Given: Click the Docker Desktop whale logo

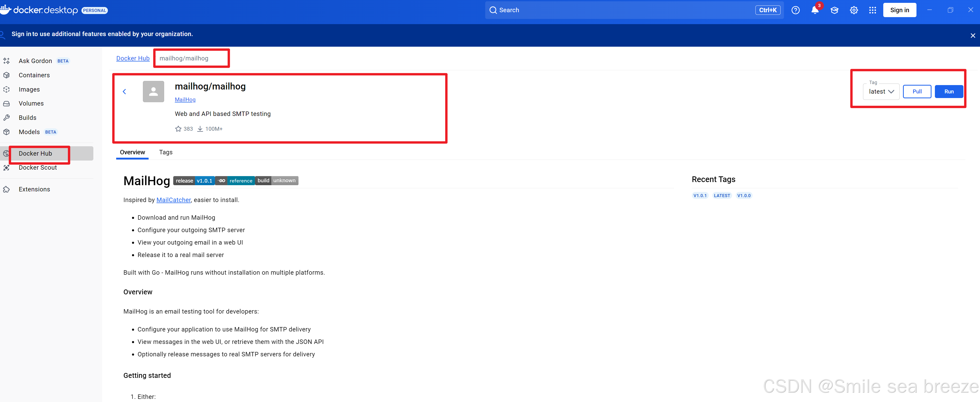Looking at the screenshot, I should tap(5, 10).
